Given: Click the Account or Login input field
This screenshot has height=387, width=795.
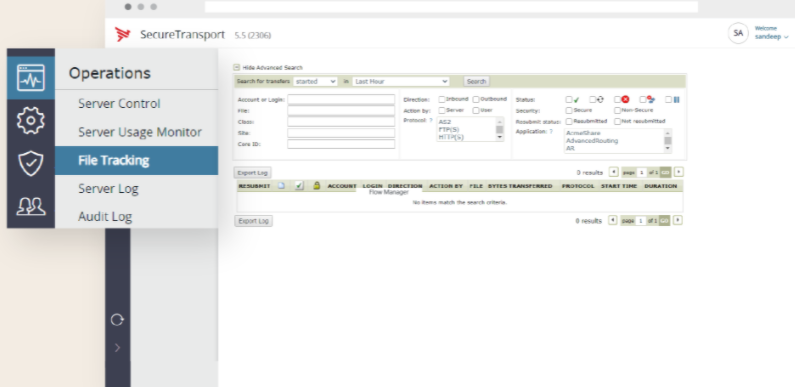Looking at the screenshot, I should coord(341,99).
